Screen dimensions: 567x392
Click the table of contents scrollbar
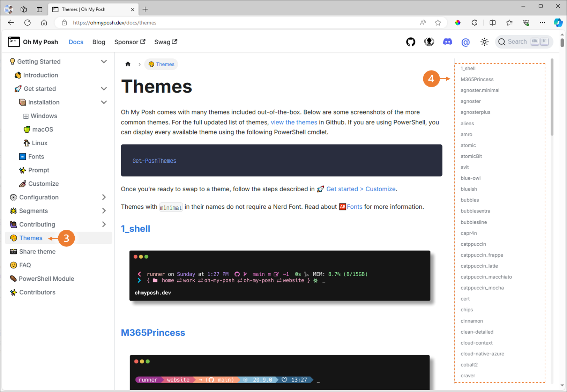[x=552, y=97]
